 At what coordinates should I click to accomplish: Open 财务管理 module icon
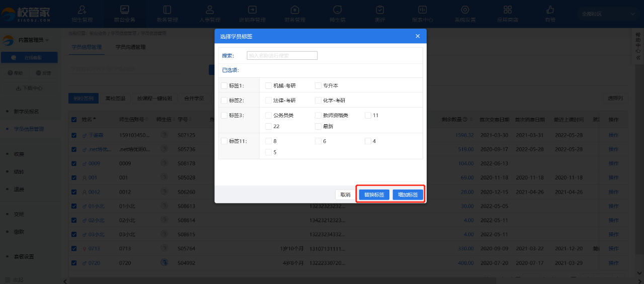(295, 10)
